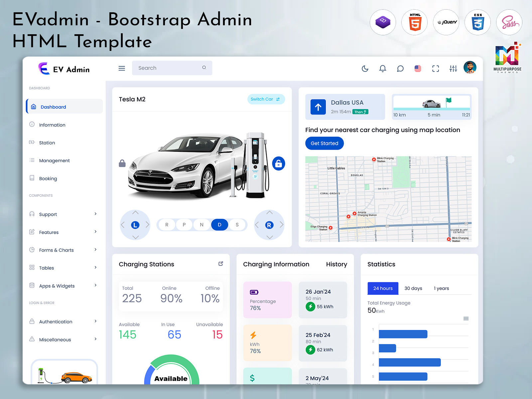Select gear S in the shifter

[237, 225]
